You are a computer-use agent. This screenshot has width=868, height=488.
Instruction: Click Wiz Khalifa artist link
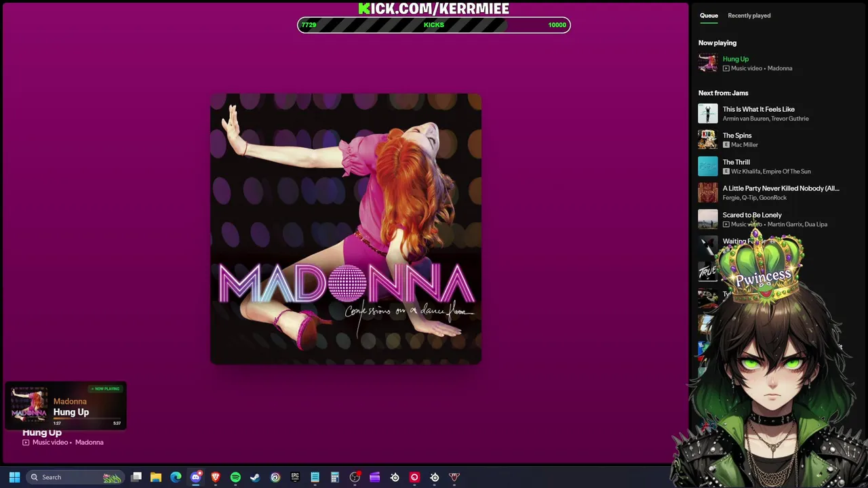[x=745, y=171]
